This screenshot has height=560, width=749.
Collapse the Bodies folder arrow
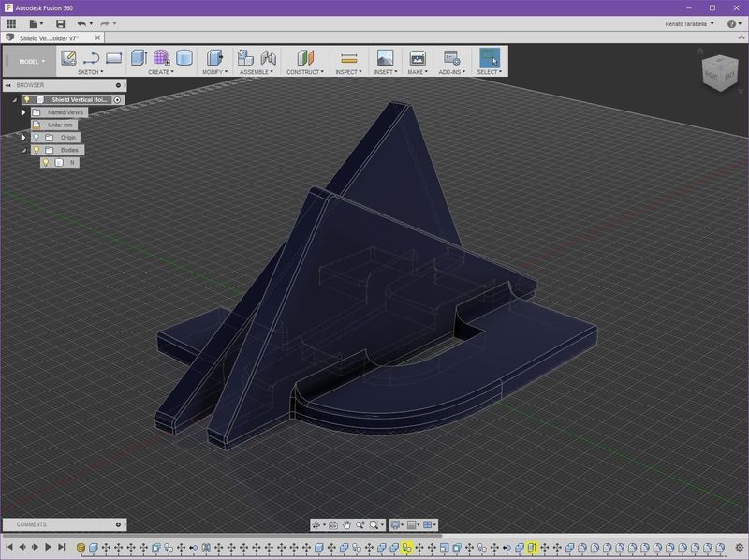tap(24, 150)
